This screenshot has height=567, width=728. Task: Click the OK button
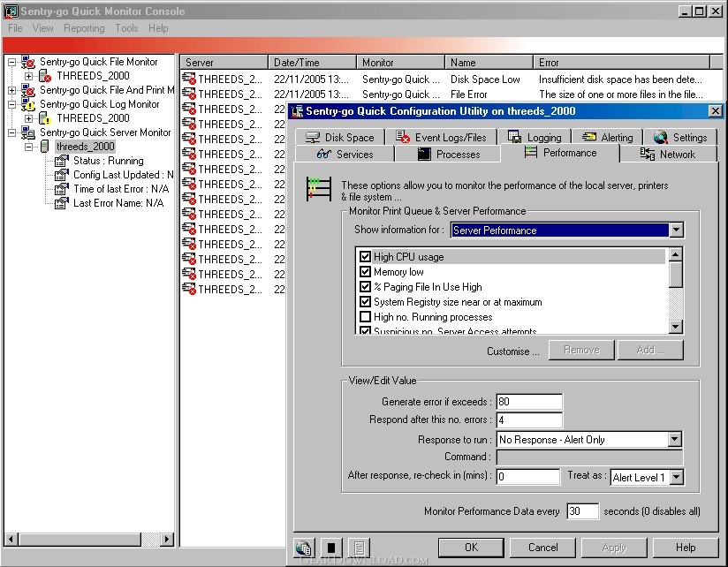coord(471,548)
